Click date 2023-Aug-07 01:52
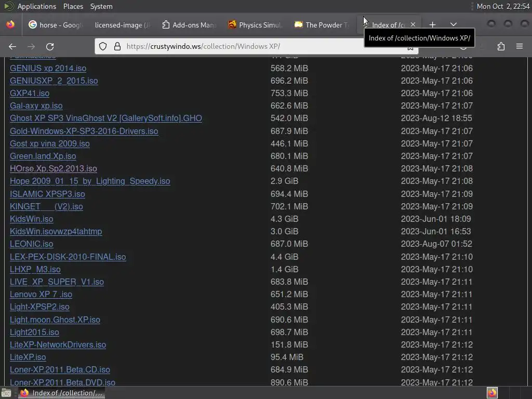 (x=436, y=244)
